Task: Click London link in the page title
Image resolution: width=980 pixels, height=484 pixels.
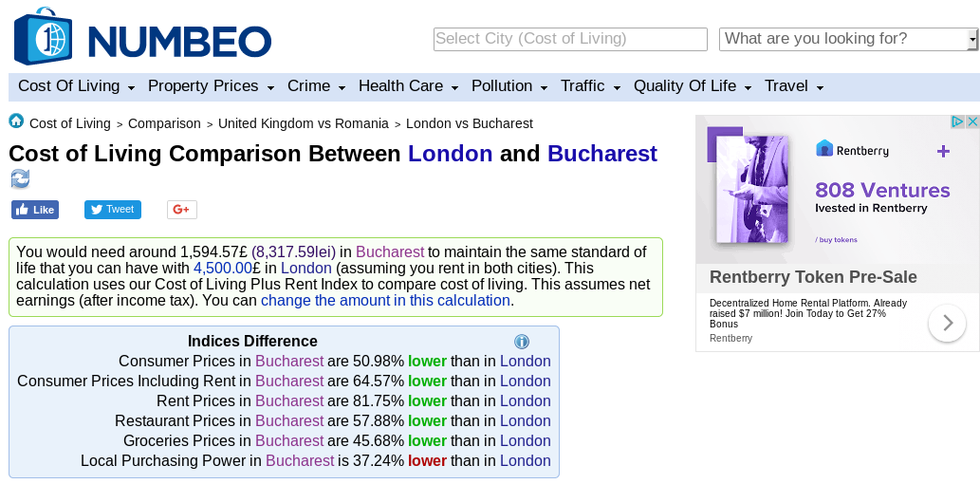Action: pos(451,154)
